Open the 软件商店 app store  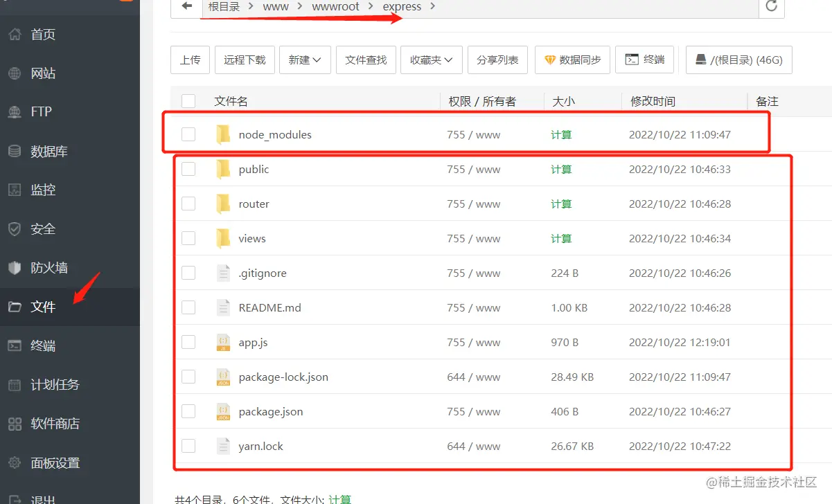coord(50,424)
